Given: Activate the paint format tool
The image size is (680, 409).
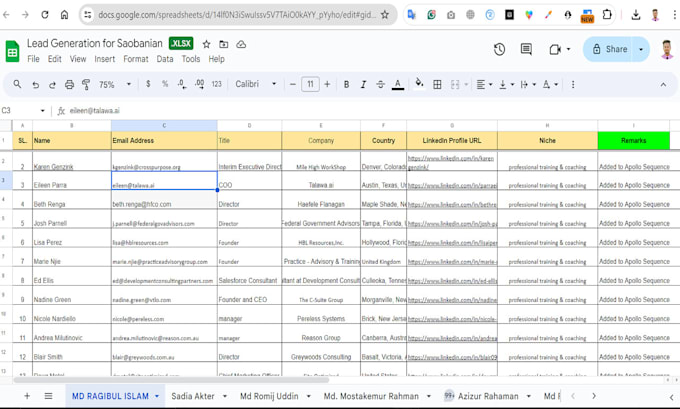Looking at the screenshot, I should point(86,85).
